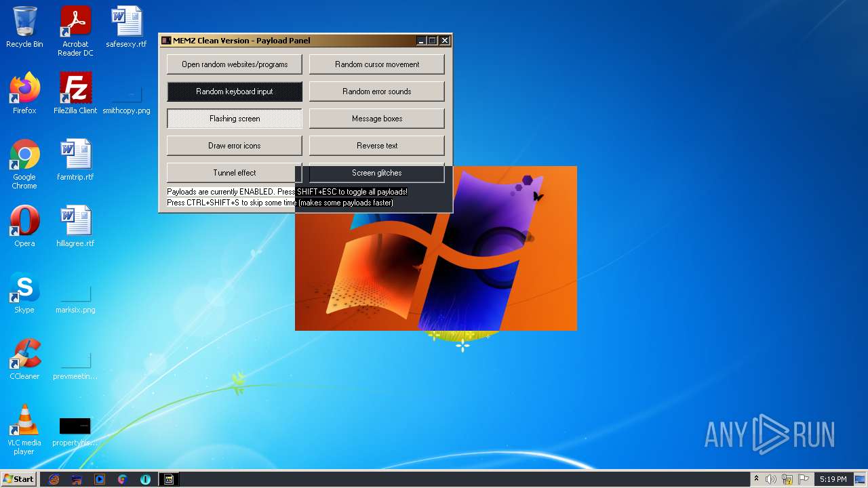The image size is (868, 488).
Task: Toggle Random cursor movement payload
Action: click(377, 64)
